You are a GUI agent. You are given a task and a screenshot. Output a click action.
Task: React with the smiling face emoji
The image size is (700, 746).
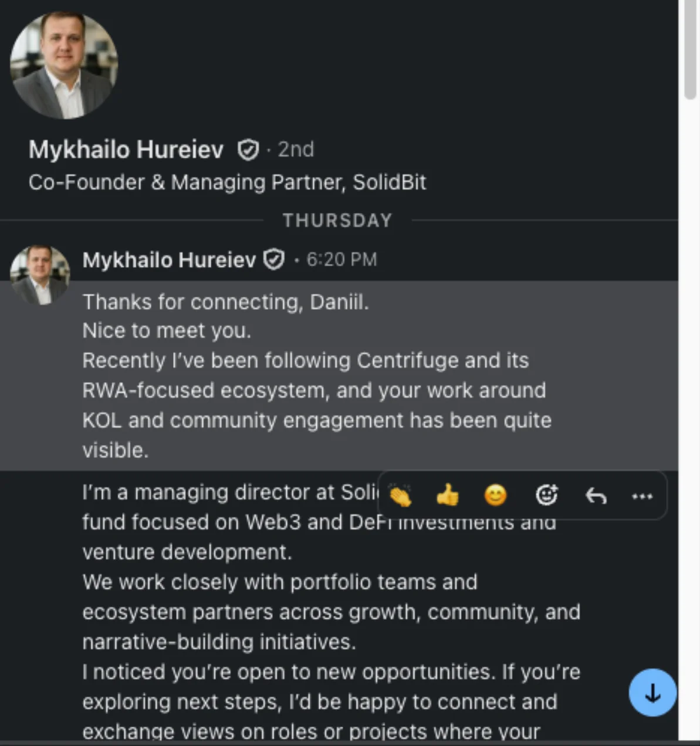click(495, 496)
